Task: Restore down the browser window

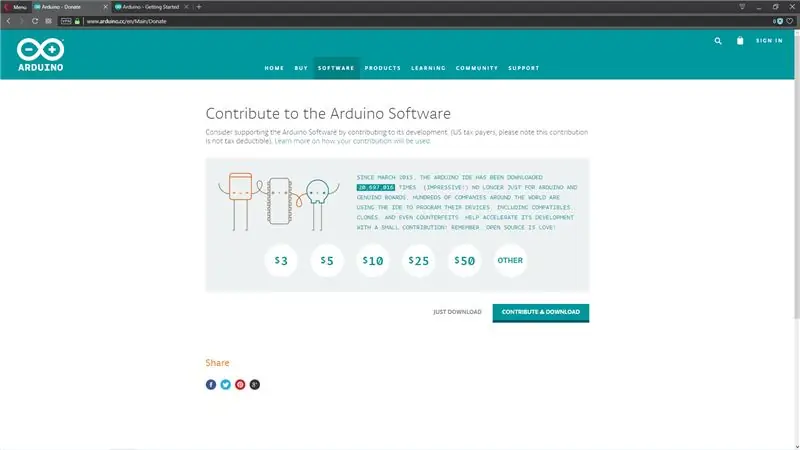Action: coord(776,7)
